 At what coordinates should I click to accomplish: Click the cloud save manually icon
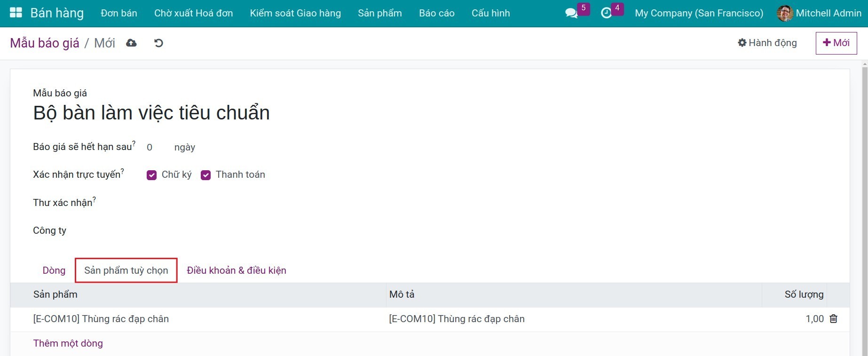click(x=131, y=43)
